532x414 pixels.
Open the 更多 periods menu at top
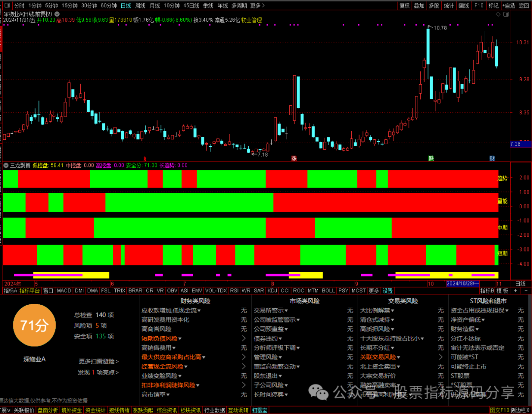coord(257,5)
